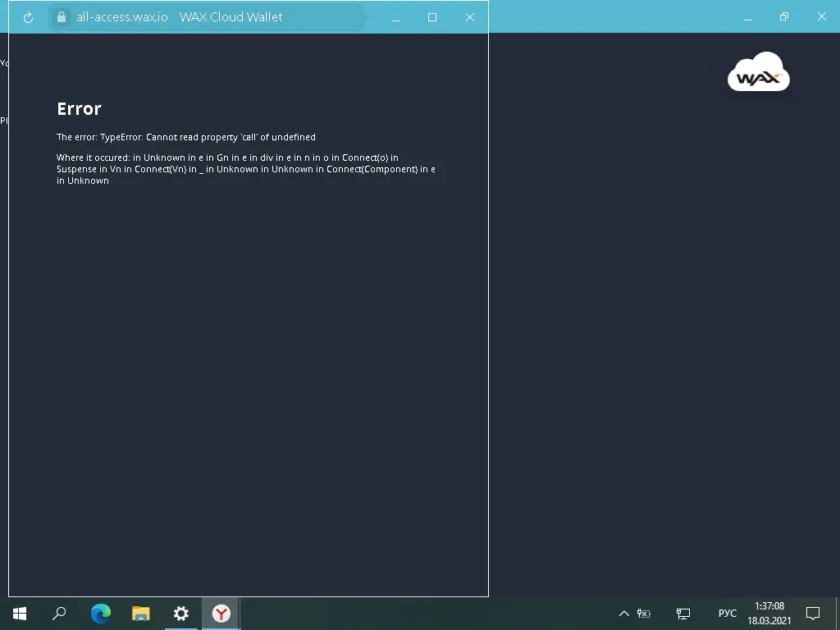The image size is (840, 630).
Task: Click the 'Where it occured' stack text
Action: pos(246,169)
